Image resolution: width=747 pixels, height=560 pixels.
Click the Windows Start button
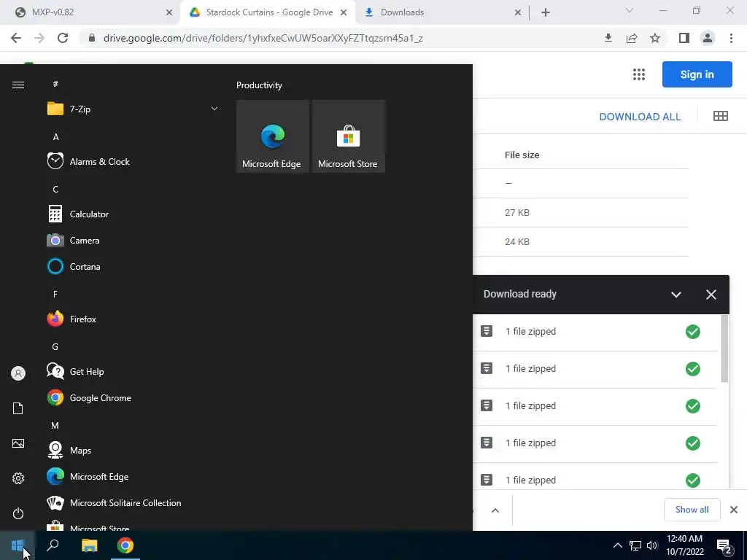18,545
